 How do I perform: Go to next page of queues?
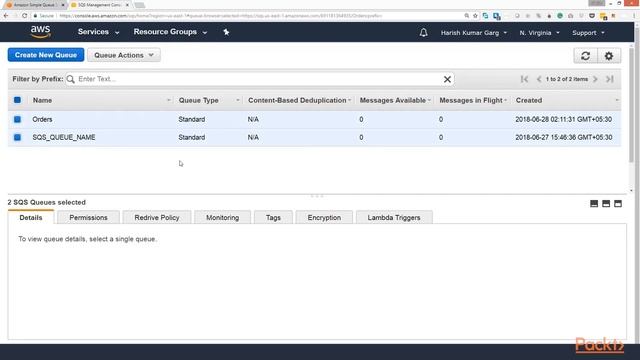596,79
